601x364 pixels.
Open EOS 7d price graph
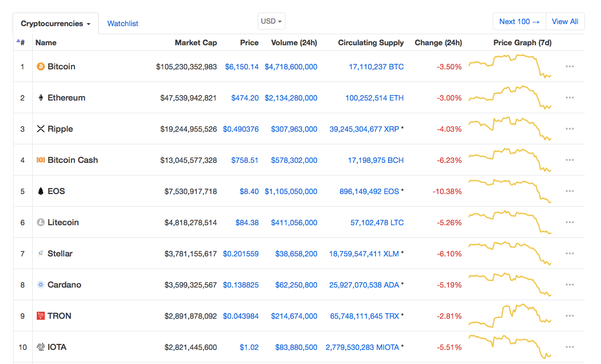click(x=510, y=191)
